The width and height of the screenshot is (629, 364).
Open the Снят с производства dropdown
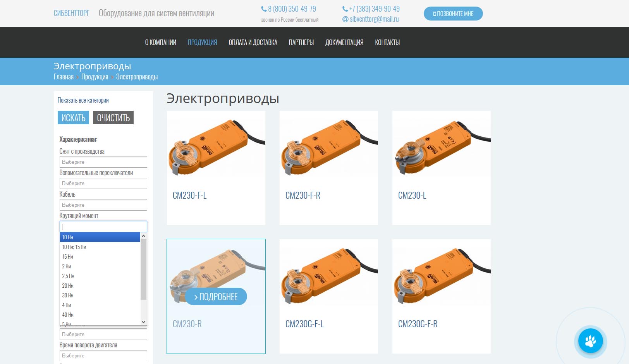pyautogui.click(x=103, y=162)
